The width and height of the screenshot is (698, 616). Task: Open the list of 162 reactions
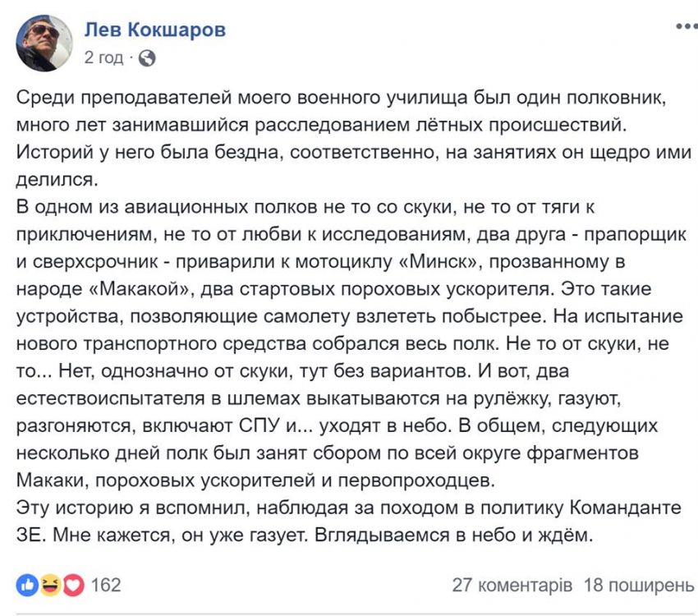tap(106, 585)
